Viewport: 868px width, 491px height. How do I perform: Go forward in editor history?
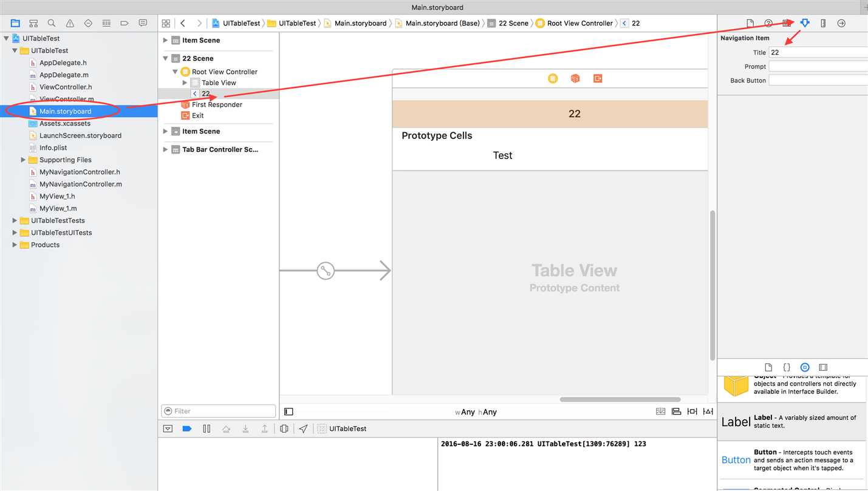(x=199, y=23)
